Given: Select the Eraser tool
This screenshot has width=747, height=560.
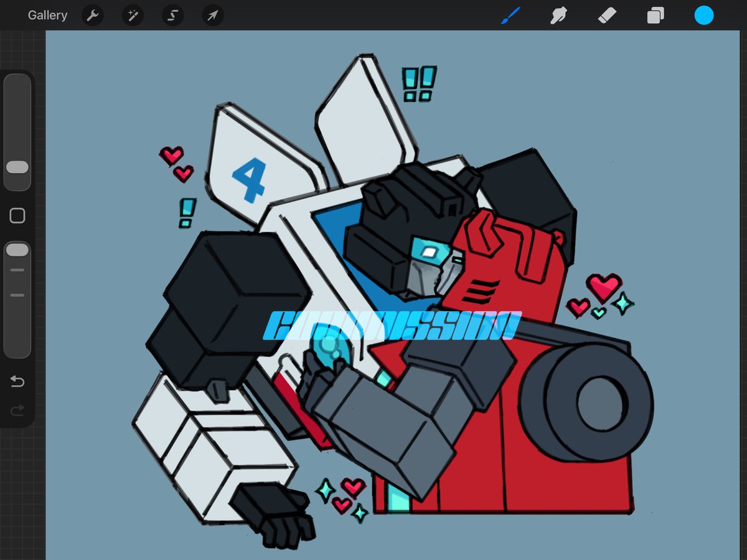Looking at the screenshot, I should pyautogui.click(x=607, y=16).
